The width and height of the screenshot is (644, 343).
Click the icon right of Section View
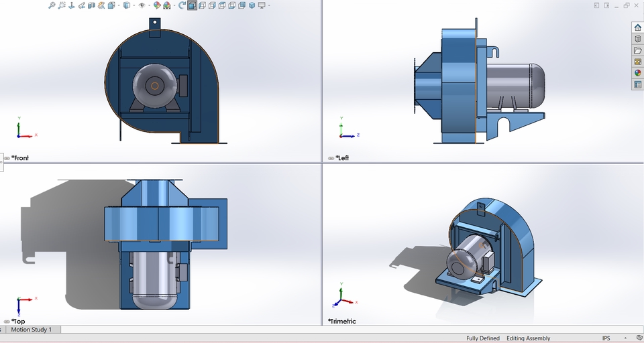[101, 5]
